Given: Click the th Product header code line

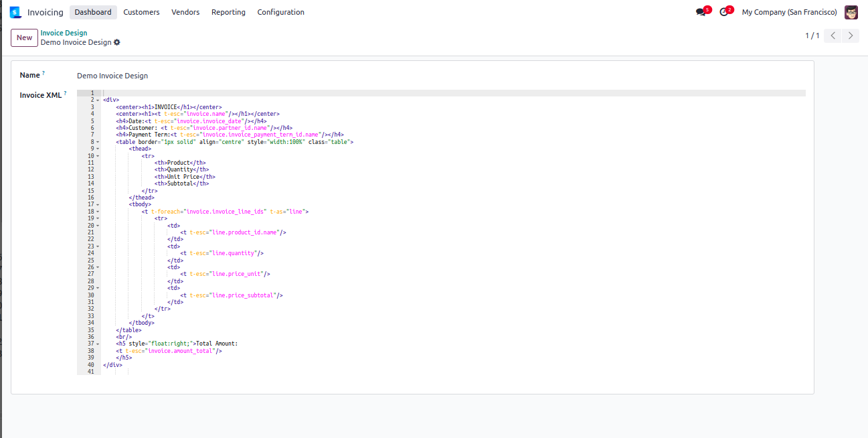Looking at the screenshot, I should pos(180,163).
